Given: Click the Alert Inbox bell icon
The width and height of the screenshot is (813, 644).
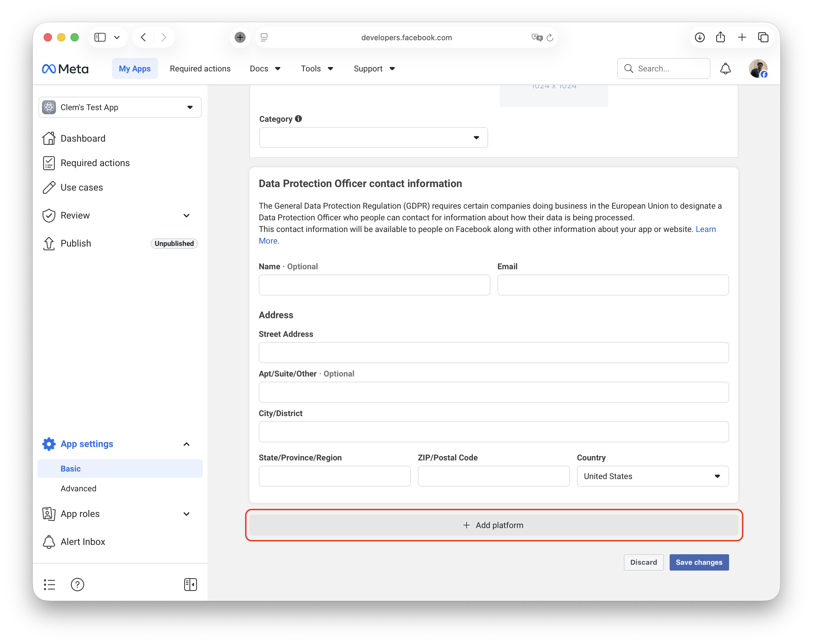Looking at the screenshot, I should 49,542.
